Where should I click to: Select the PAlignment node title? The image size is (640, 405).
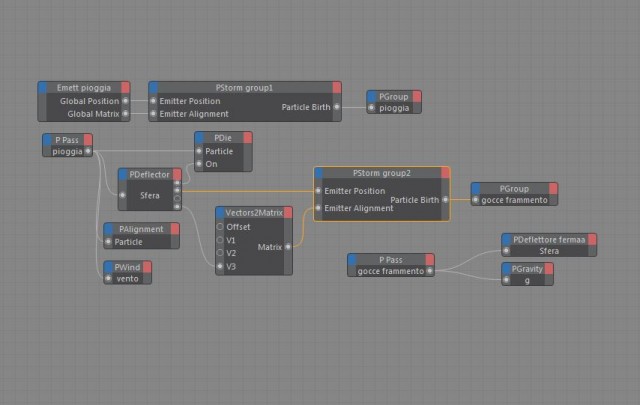(141, 229)
